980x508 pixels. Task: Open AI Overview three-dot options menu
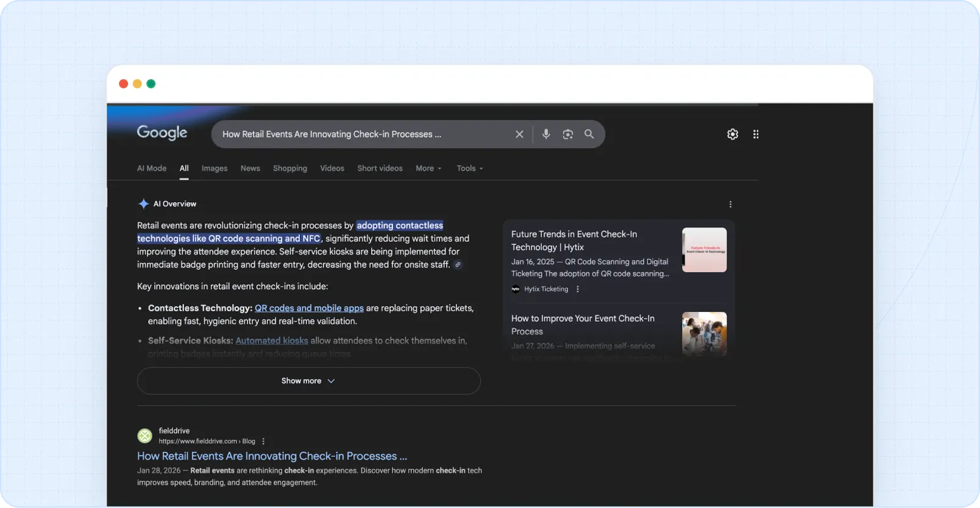pyautogui.click(x=730, y=204)
